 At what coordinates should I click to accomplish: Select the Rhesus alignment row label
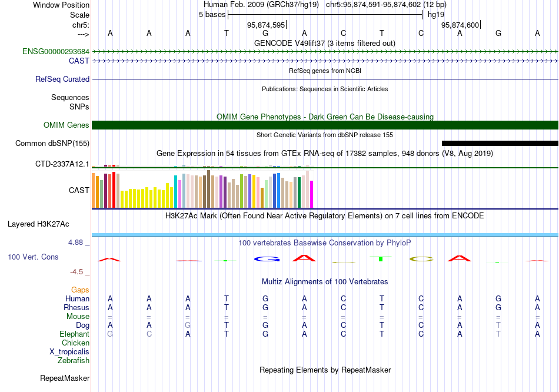click(x=76, y=307)
